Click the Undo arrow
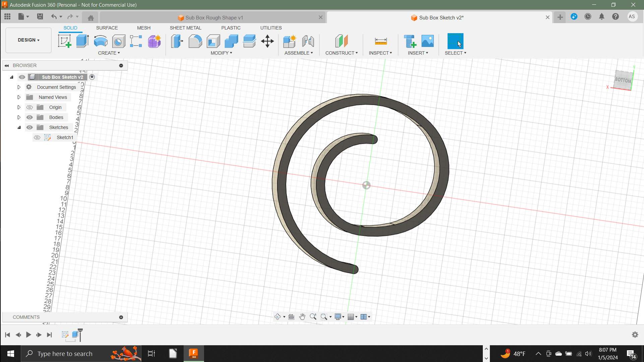 (x=54, y=16)
